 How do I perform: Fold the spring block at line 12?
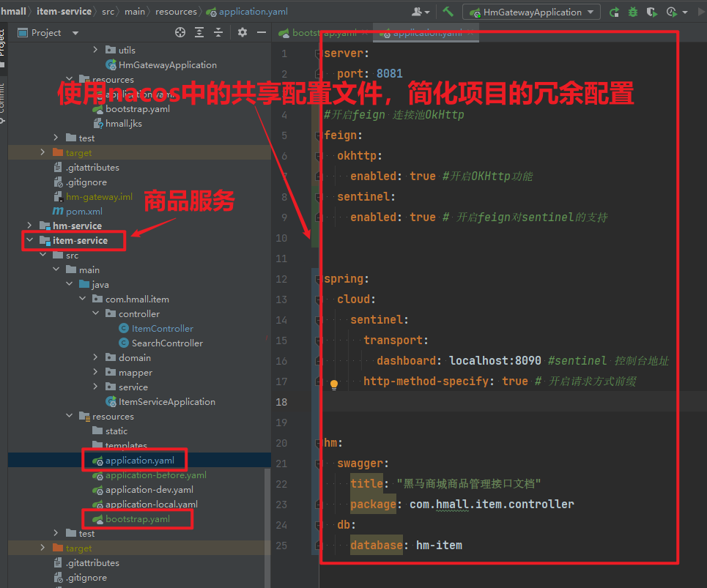coord(317,279)
